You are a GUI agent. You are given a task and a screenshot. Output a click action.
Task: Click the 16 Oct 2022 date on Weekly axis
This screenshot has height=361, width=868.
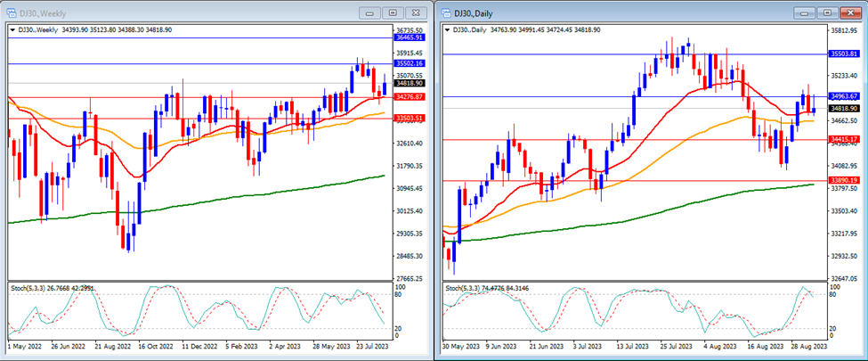157,346
